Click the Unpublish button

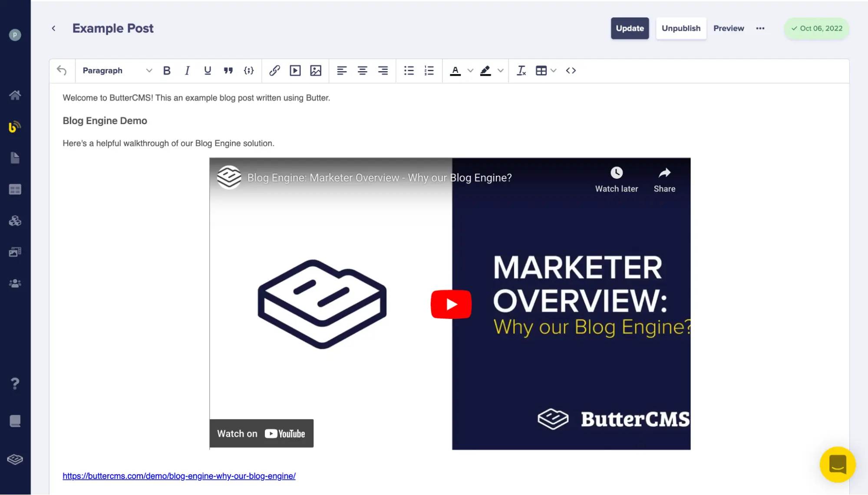coord(681,28)
